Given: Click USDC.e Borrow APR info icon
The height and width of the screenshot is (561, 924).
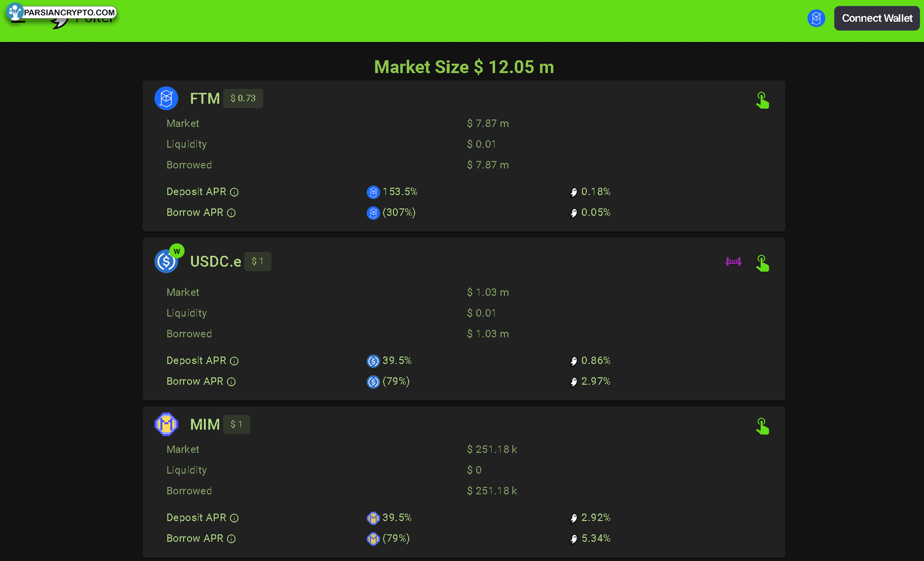Looking at the screenshot, I should coord(231,382).
